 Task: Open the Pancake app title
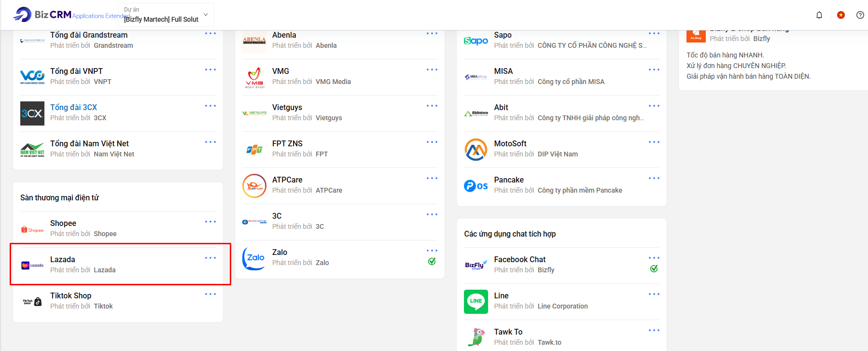pyautogui.click(x=509, y=180)
